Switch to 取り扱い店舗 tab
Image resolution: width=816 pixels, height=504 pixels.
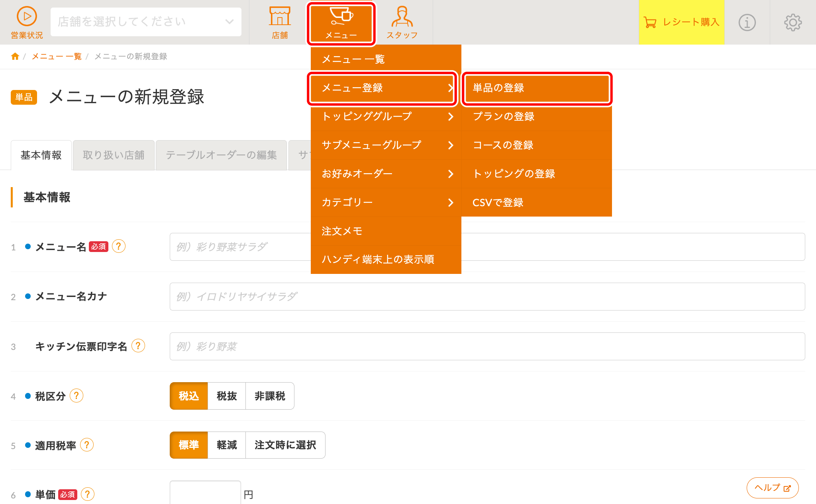114,155
